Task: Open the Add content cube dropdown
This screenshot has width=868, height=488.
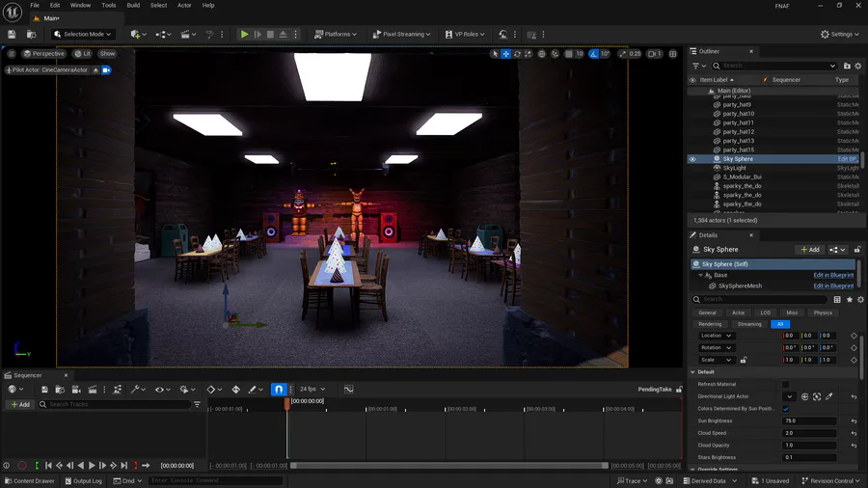Action: click(x=138, y=35)
